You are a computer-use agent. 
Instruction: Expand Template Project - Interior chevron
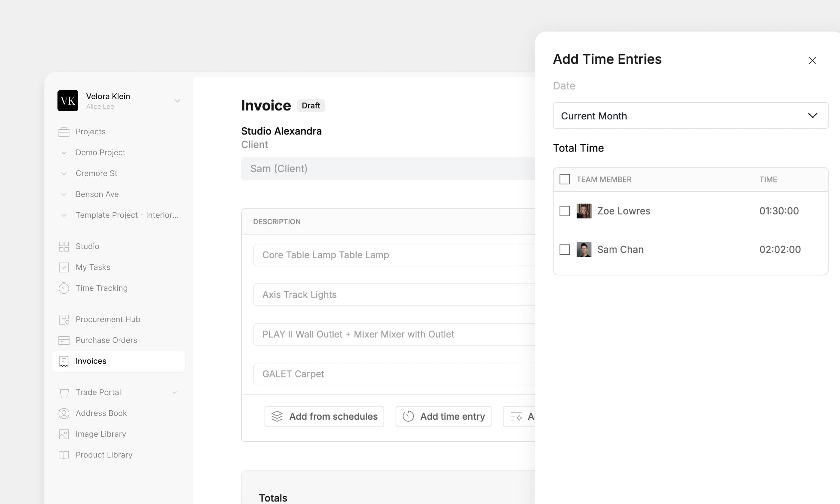click(x=64, y=215)
